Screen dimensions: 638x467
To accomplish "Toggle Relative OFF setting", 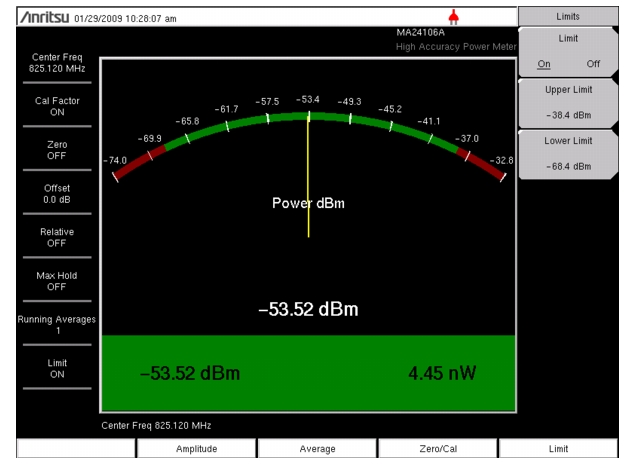I will click(x=49, y=237).
